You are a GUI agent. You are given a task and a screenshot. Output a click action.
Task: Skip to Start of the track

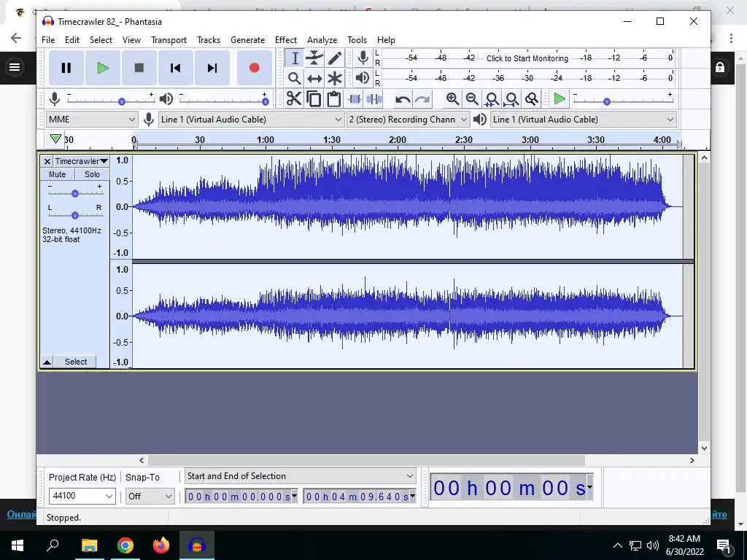point(175,68)
